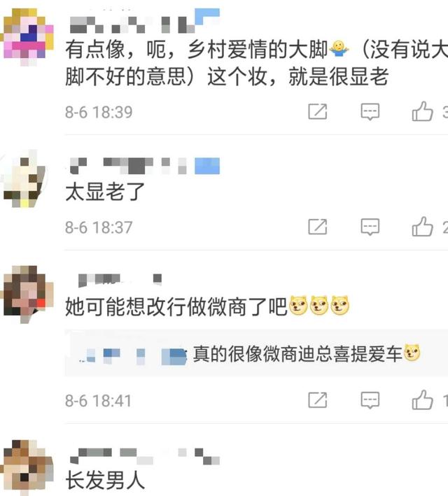Open username above 她可能想改行 comment
448x496 pixels.
pos(120,280)
